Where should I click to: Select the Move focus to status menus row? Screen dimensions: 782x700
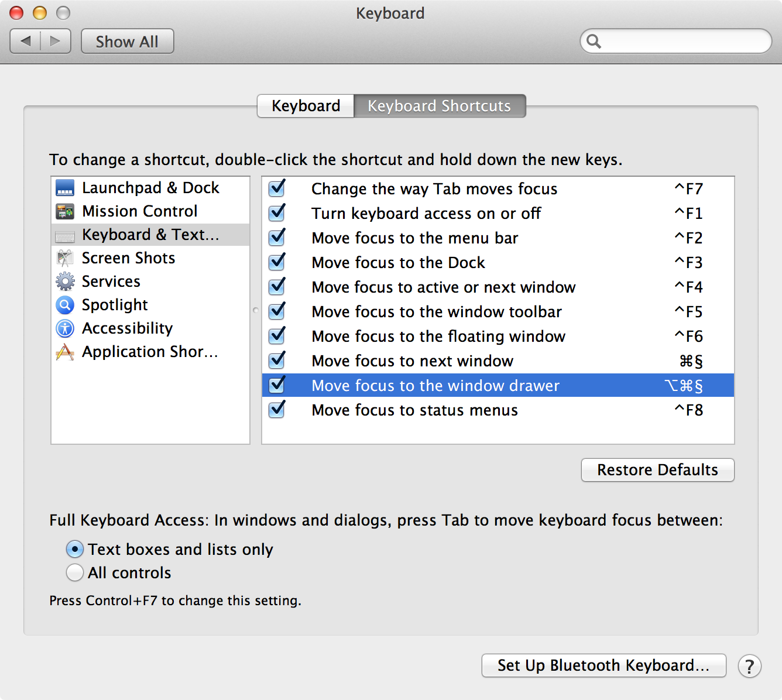pyautogui.click(x=498, y=410)
